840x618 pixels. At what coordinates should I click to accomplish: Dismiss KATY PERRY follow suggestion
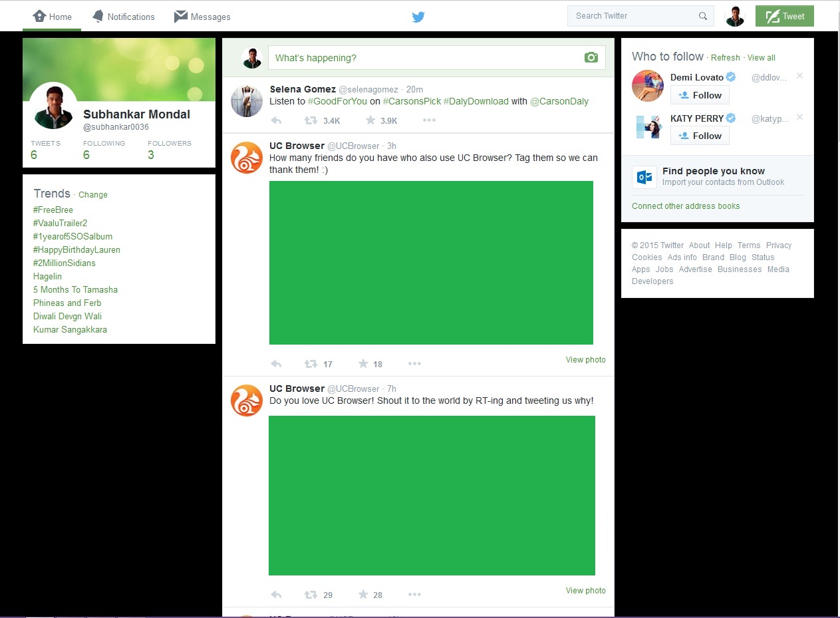799,117
